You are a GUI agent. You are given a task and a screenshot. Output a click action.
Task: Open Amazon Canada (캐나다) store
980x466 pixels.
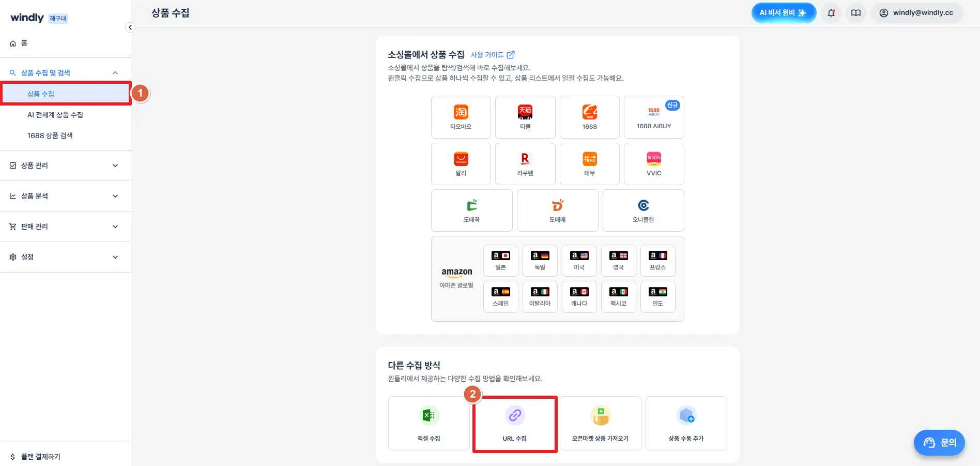(579, 297)
